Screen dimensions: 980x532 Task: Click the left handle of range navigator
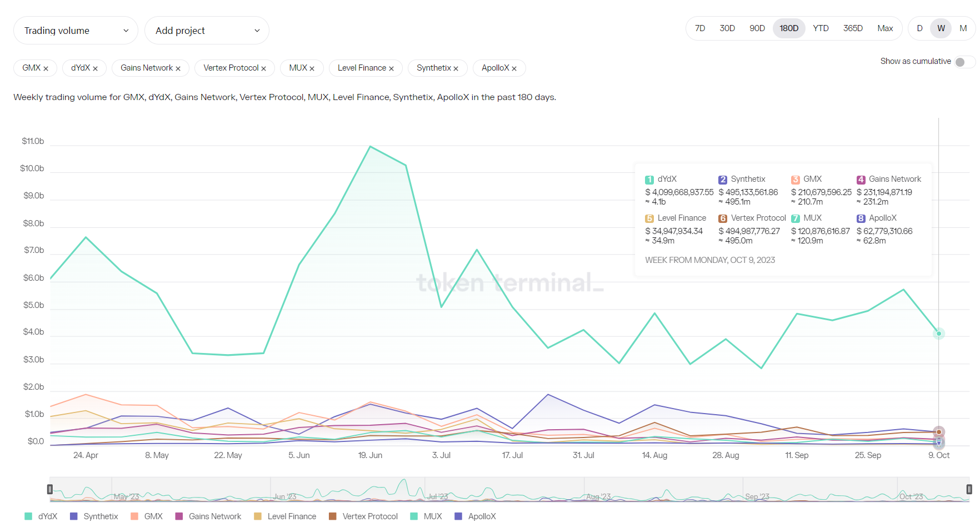(x=50, y=489)
